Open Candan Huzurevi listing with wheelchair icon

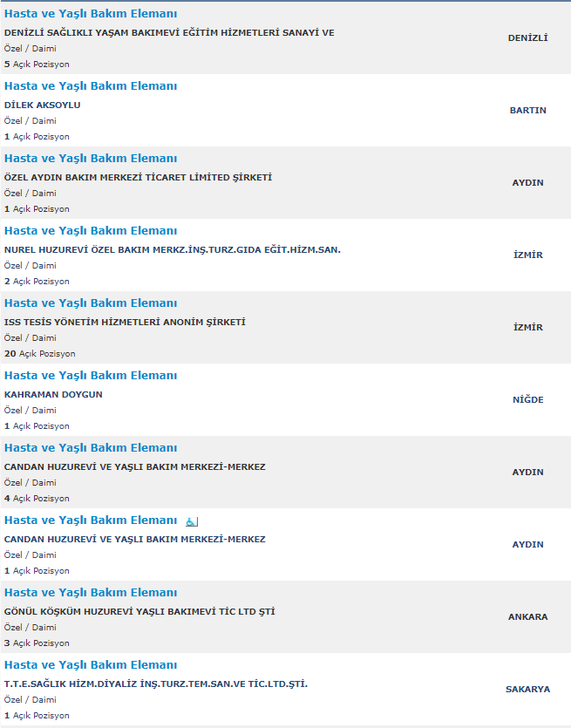(91, 520)
